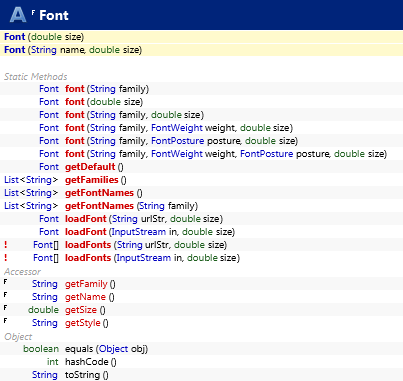This screenshot has width=403, height=381.
Task: Click final 'F' marker beside getStyle
Action: point(5,321)
